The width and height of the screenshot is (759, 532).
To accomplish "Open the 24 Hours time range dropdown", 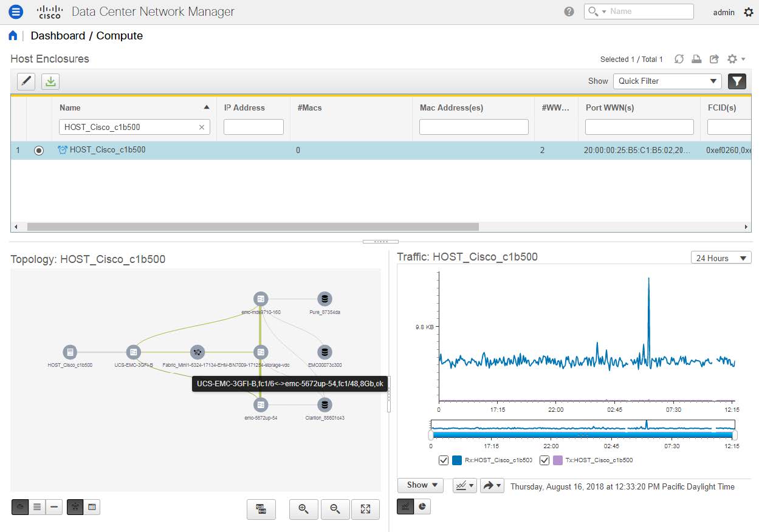I will 720,257.
